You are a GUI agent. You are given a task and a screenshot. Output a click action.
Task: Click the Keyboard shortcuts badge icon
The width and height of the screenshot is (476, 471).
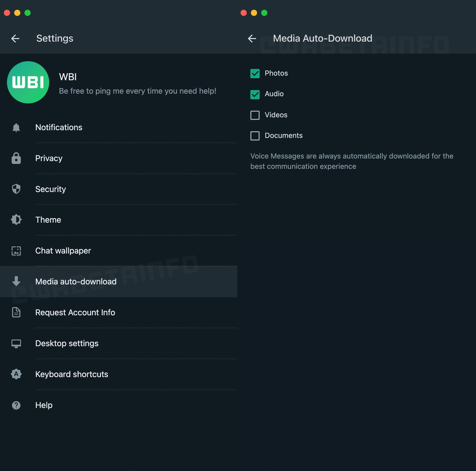tap(16, 374)
